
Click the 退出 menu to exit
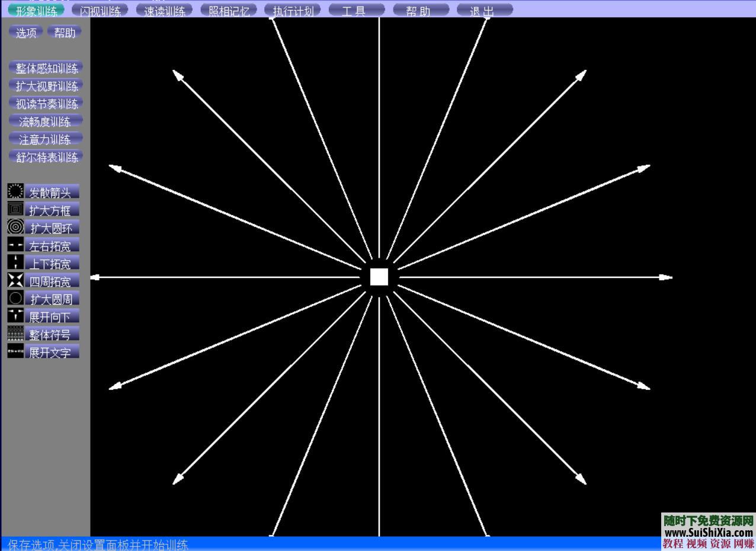click(x=485, y=10)
